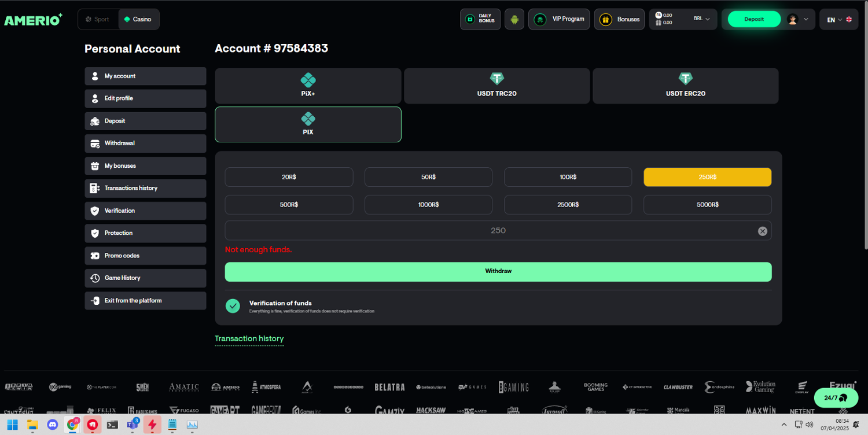Select the USDT ERC20 payment method
868x435 pixels.
coord(685,86)
